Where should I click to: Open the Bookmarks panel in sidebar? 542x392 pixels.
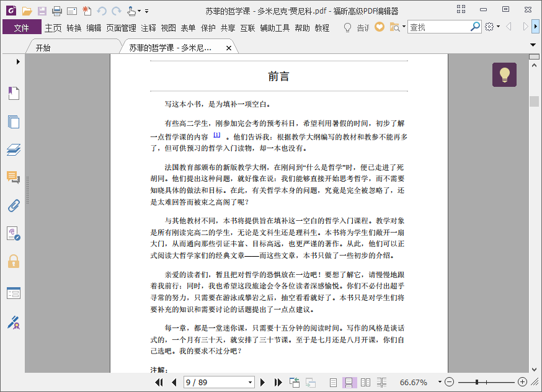(14, 94)
